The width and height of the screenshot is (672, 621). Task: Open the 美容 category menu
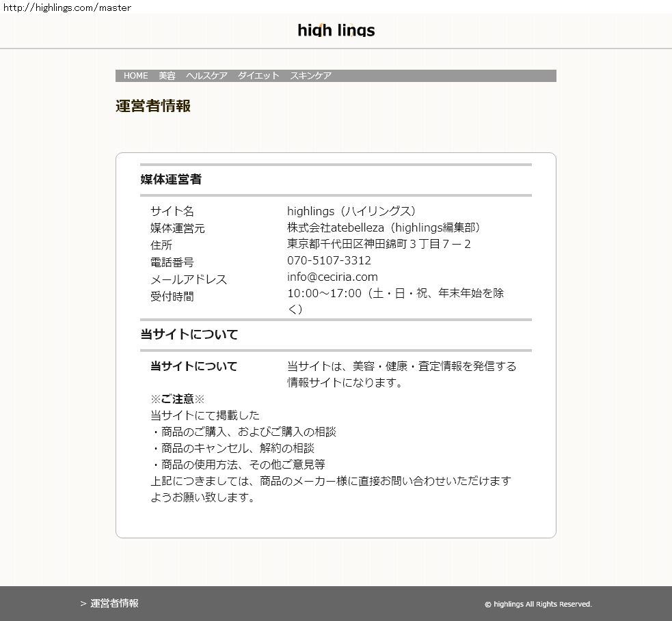[x=167, y=76]
